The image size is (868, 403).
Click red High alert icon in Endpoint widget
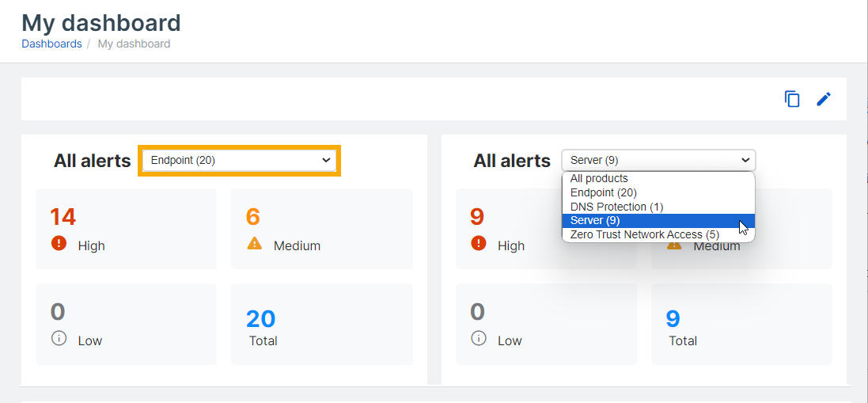[59, 244]
